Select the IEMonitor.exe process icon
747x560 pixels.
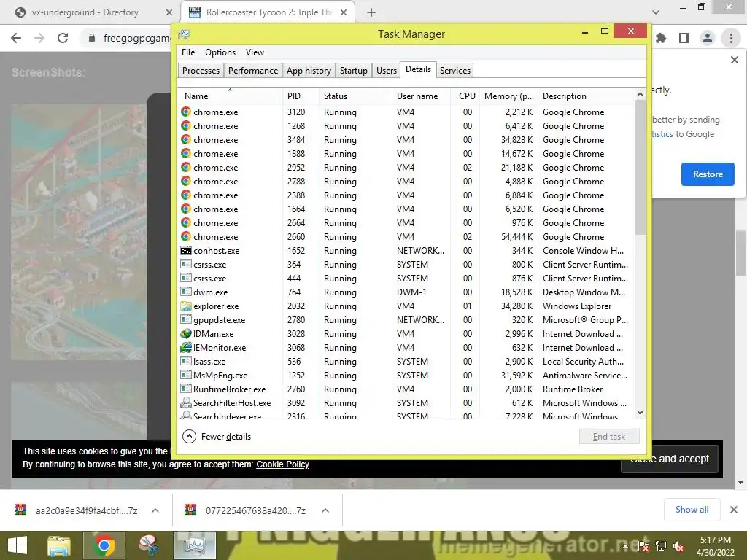click(186, 347)
